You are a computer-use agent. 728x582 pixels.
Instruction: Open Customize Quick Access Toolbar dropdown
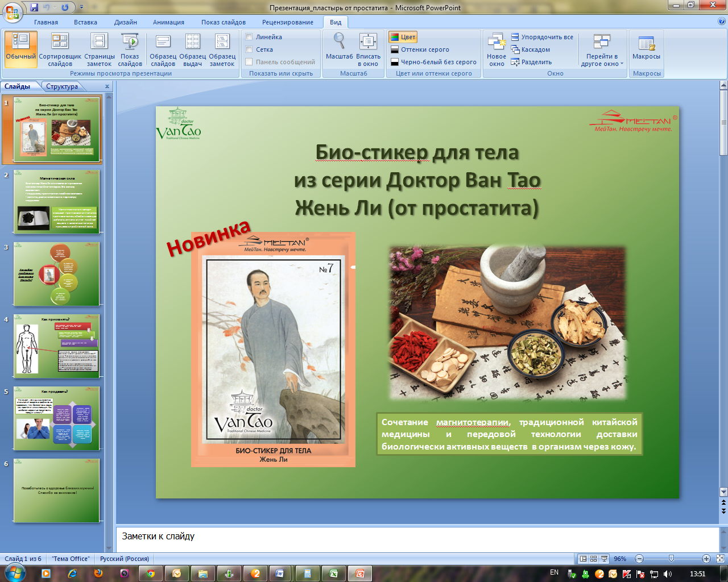[81, 7]
